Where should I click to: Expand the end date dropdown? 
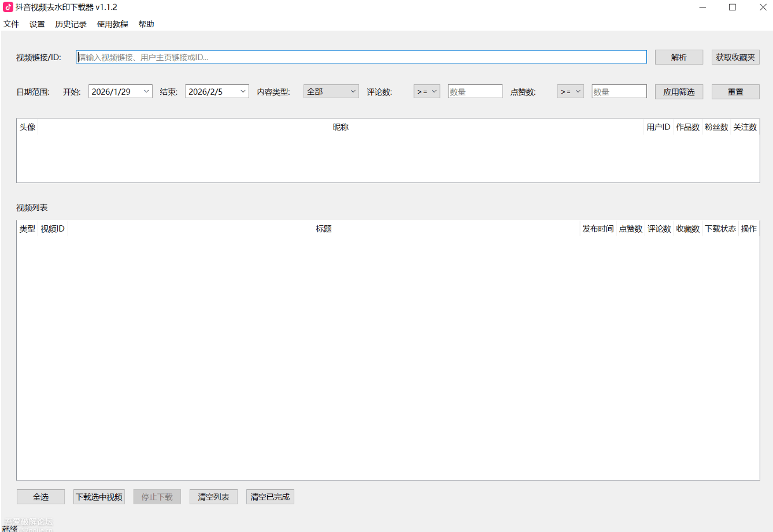click(243, 91)
